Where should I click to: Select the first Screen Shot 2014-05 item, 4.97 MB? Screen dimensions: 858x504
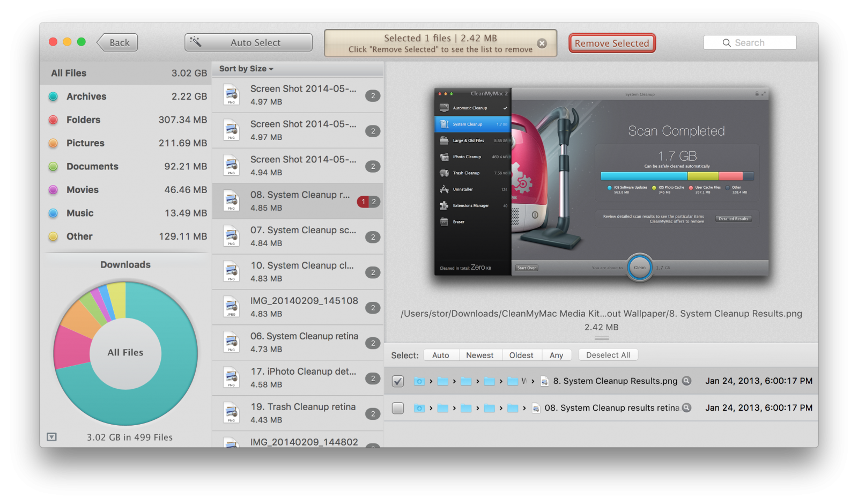298,95
